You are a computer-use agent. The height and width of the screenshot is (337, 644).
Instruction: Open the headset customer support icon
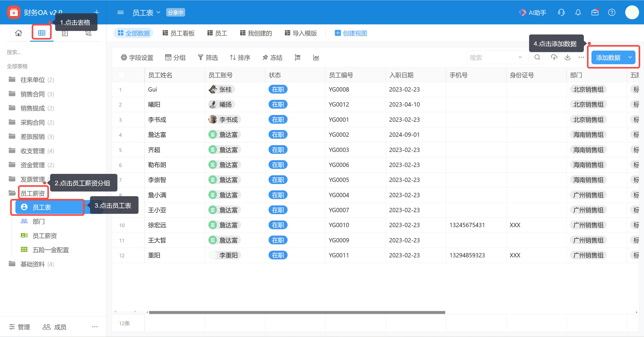click(x=561, y=12)
